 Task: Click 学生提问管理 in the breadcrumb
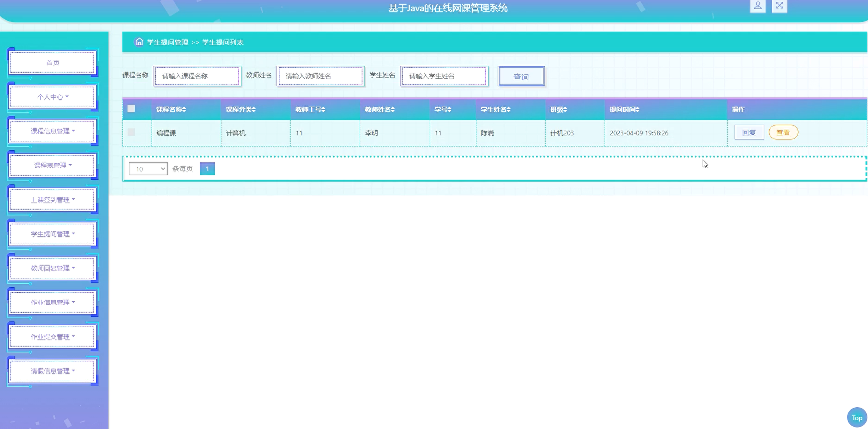coord(168,42)
